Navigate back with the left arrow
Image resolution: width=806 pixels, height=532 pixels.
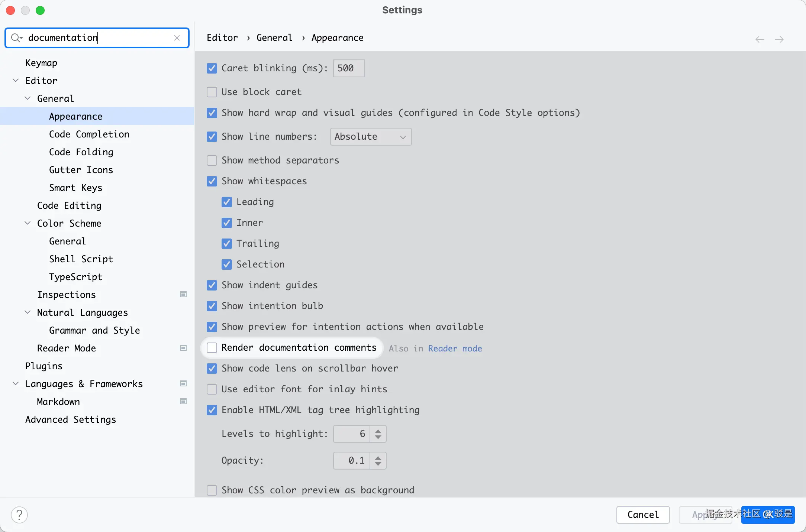pos(760,39)
